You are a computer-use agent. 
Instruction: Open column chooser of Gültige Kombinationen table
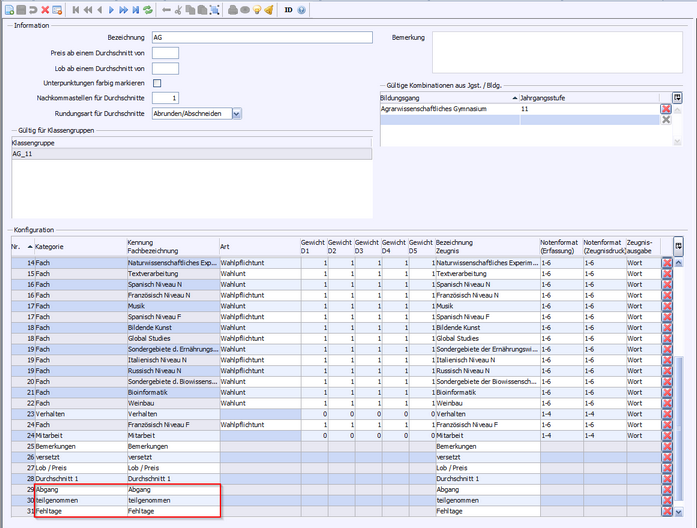677,97
